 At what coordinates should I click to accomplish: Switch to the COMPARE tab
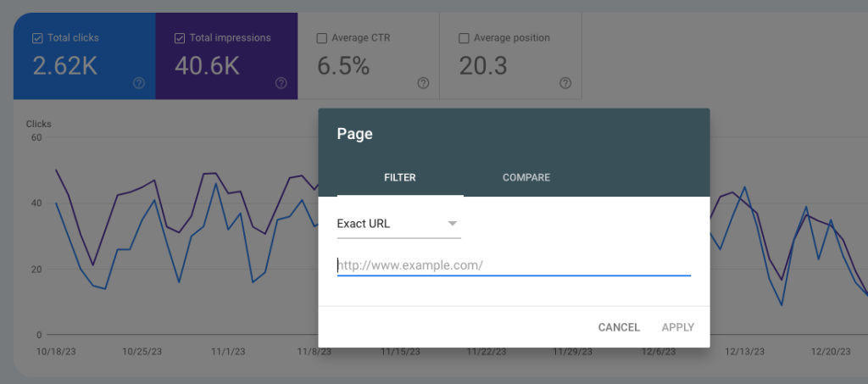(526, 178)
